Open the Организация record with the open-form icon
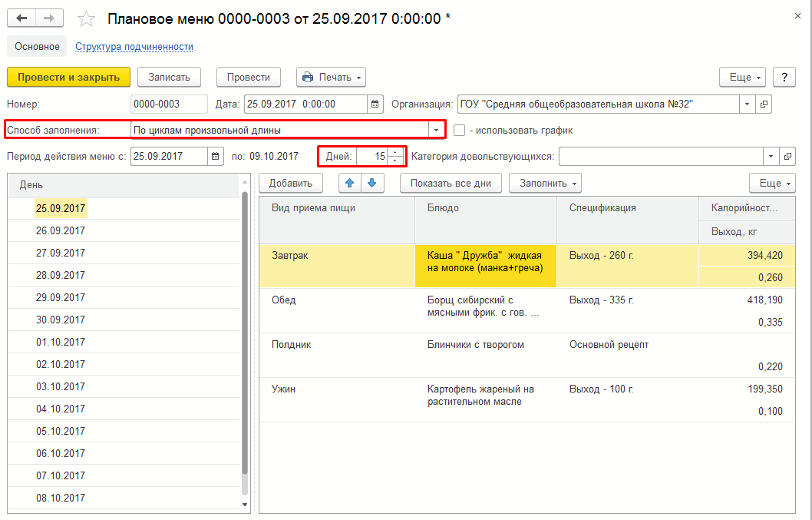812x520 pixels. (x=764, y=104)
